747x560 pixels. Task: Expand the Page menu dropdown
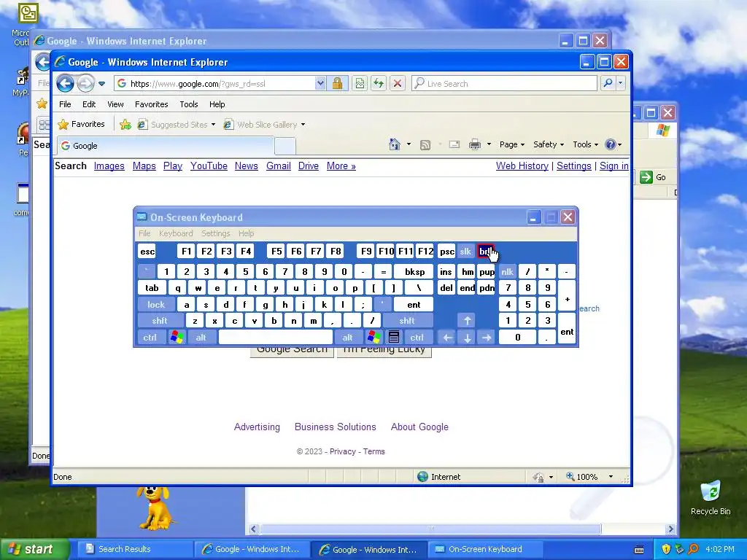(x=511, y=144)
